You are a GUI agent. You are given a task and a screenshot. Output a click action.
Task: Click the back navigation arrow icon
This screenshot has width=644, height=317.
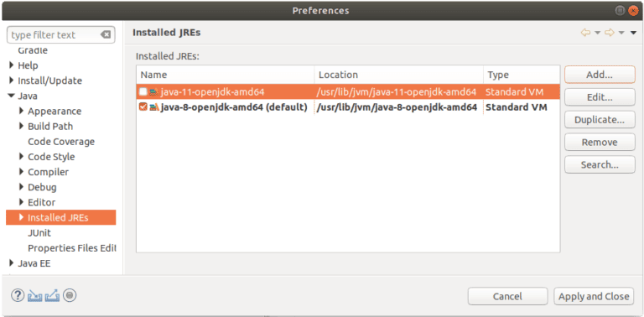585,33
